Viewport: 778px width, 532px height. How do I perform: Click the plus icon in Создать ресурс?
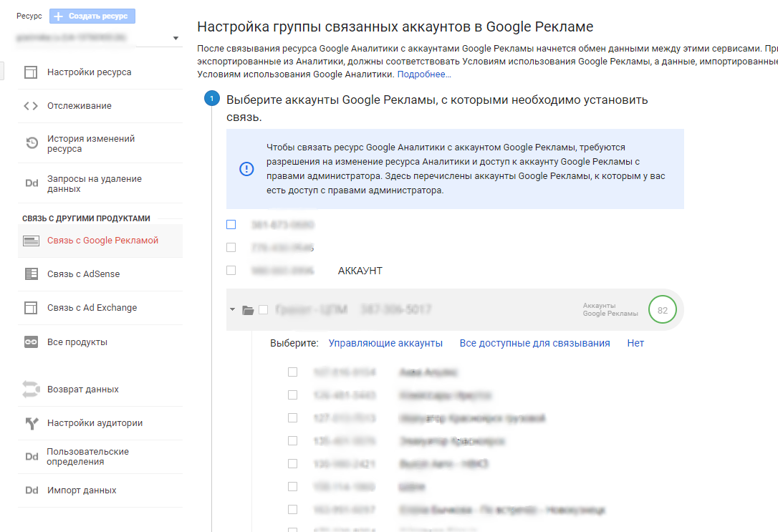59,16
